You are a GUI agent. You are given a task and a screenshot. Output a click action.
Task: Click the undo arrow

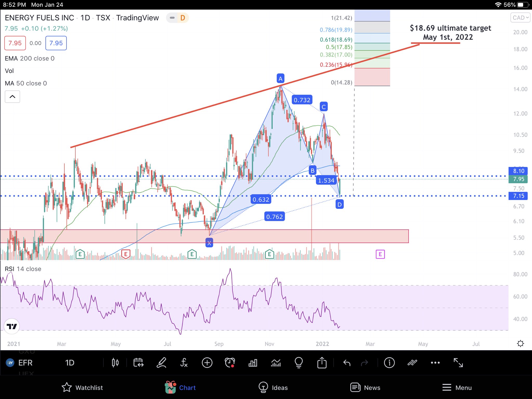(x=347, y=363)
